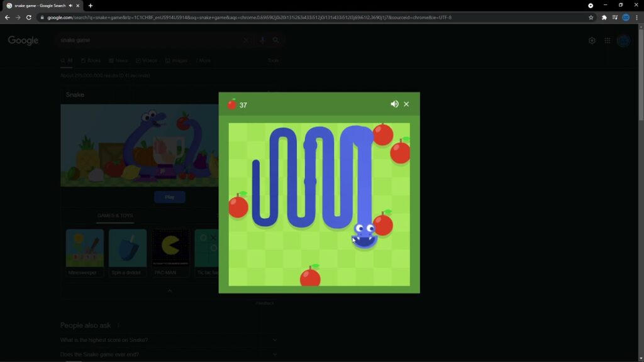Screen dimensions: 644x362
Task: Minimize the Chrome window
Action: (606, 5)
